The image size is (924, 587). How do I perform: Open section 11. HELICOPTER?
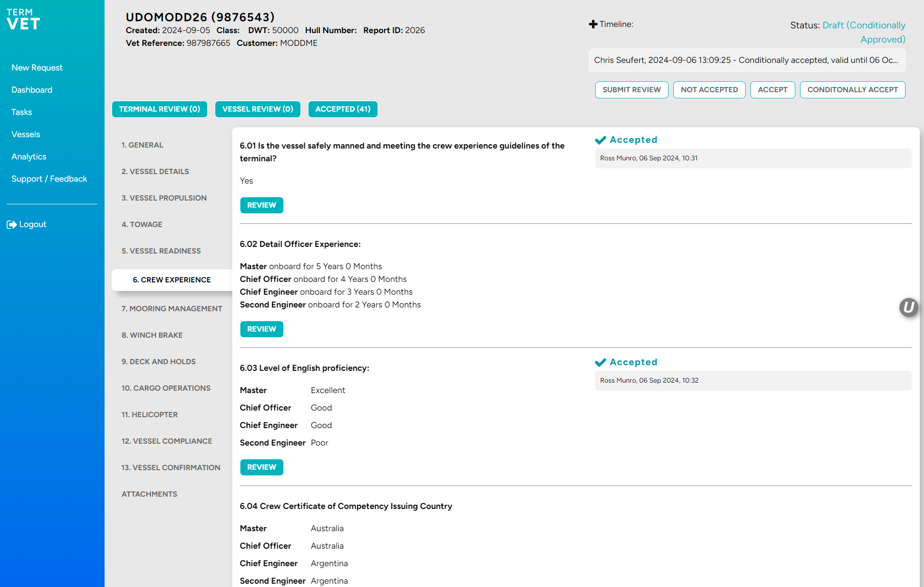[x=150, y=415]
